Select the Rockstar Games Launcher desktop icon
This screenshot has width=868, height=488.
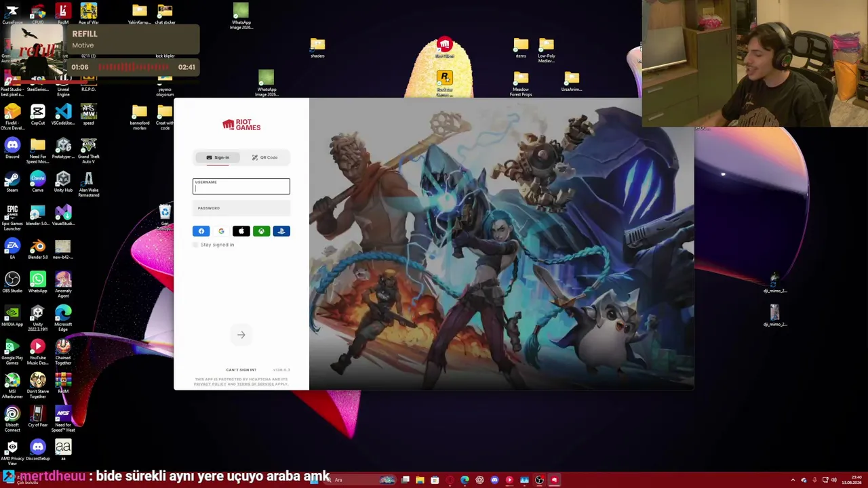point(444,83)
